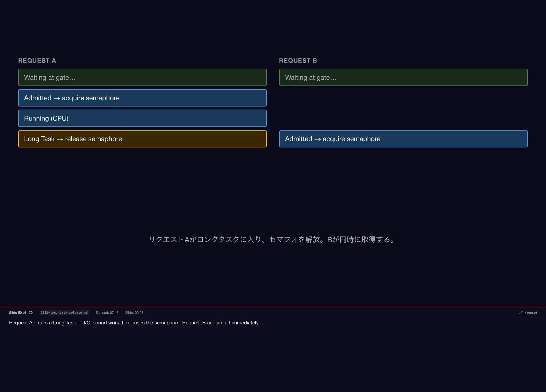The height and width of the screenshot is (392, 546).
Task: Click the arrow in Request B's Admitted box
Action: (x=317, y=139)
